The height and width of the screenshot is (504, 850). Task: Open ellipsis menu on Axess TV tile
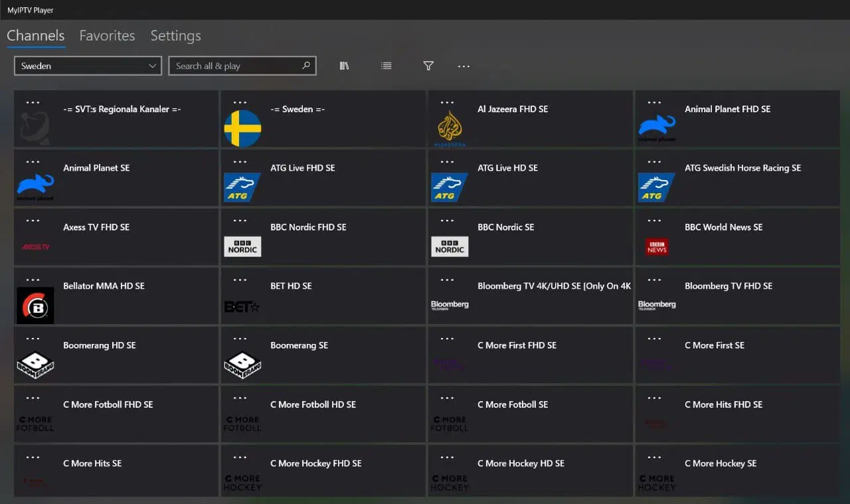(x=33, y=220)
